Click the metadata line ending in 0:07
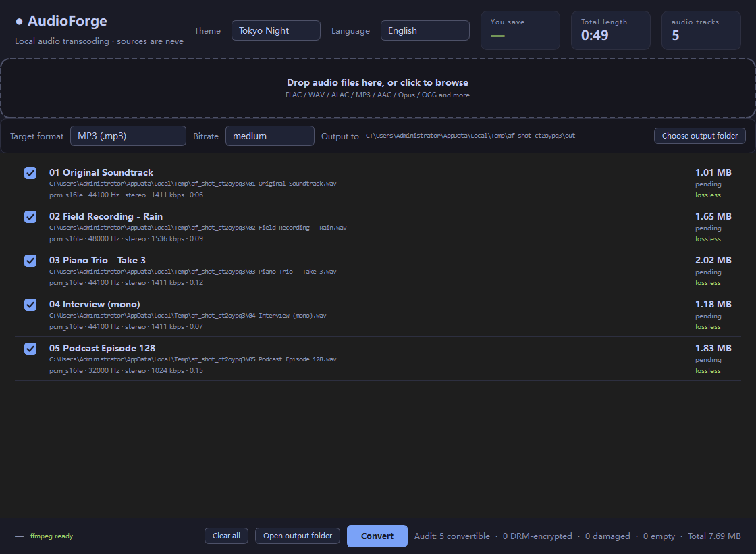 pyautogui.click(x=126, y=327)
